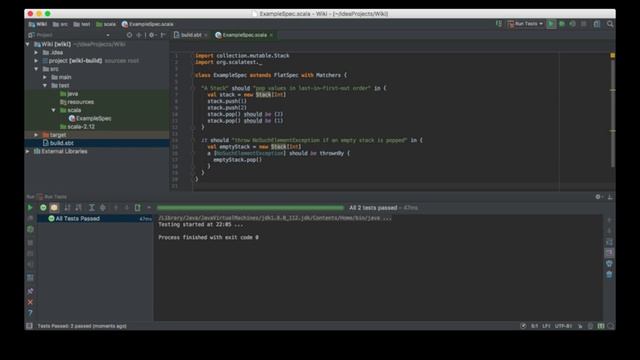Expand all test results icon
640x360 pixels.
[92, 208]
